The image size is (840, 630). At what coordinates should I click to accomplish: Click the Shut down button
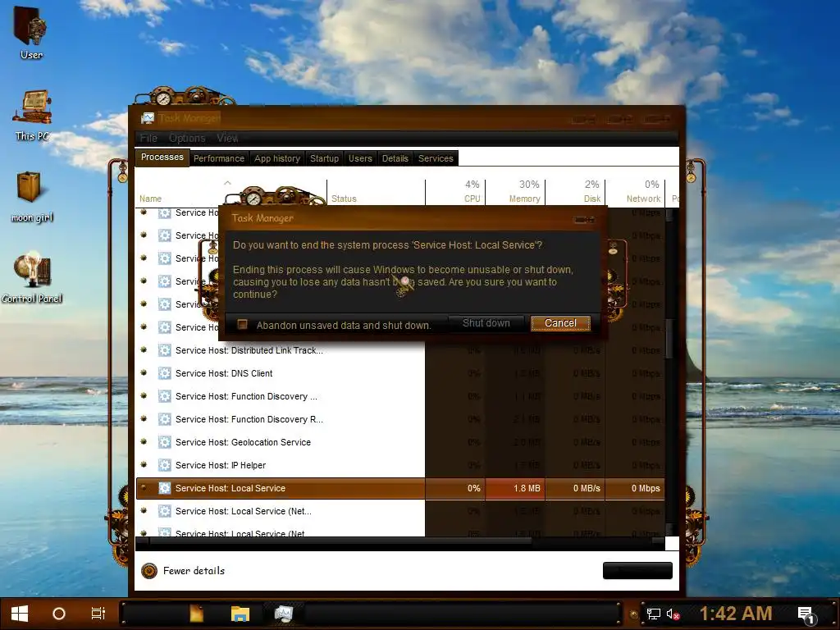[x=486, y=323]
